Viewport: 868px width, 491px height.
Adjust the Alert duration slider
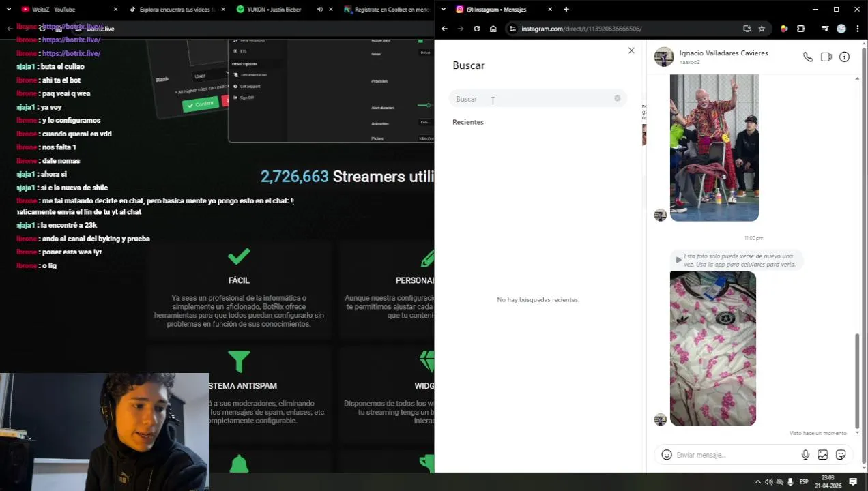pyautogui.click(x=427, y=105)
